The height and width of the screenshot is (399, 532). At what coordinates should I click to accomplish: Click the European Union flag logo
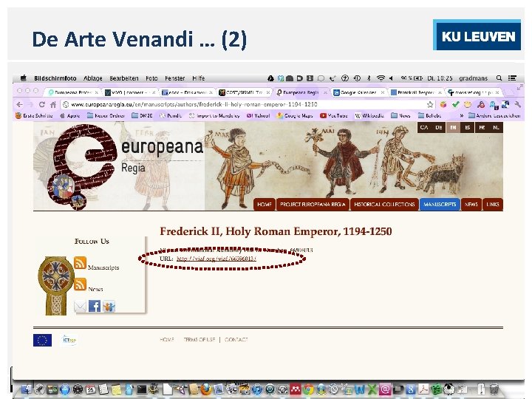(42, 341)
